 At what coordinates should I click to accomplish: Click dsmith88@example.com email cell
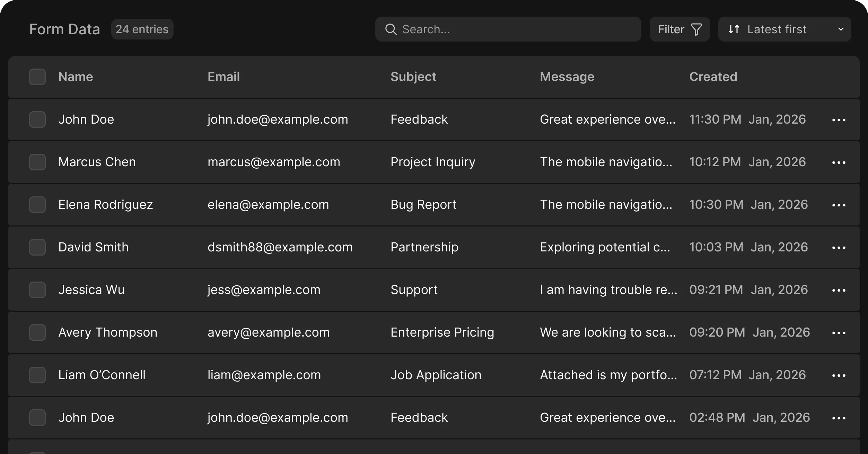280,247
